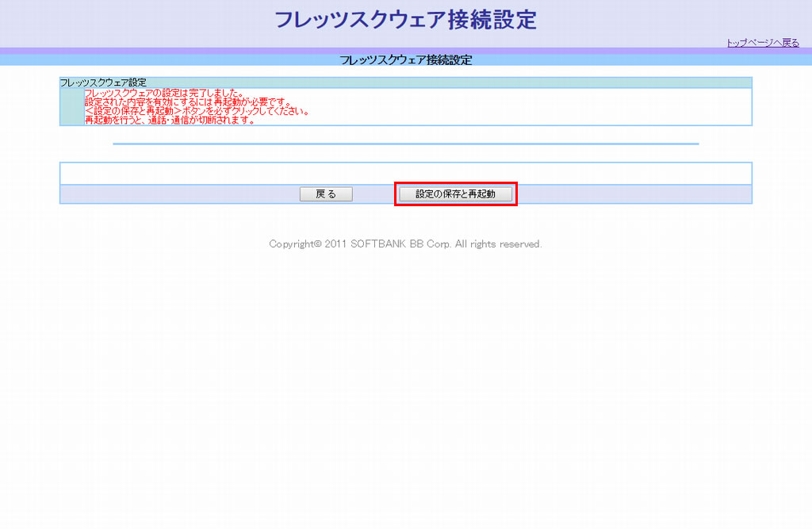Click the フレッツスクウェア接続設定 subheading in blue bar
Viewport: 812px width, 529px height.
point(405,60)
